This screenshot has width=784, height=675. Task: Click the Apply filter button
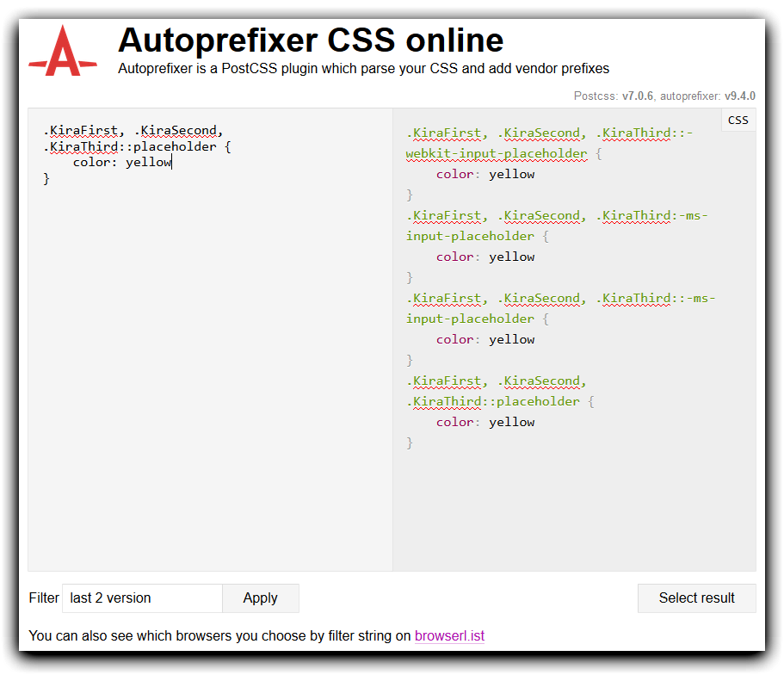coord(261,598)
